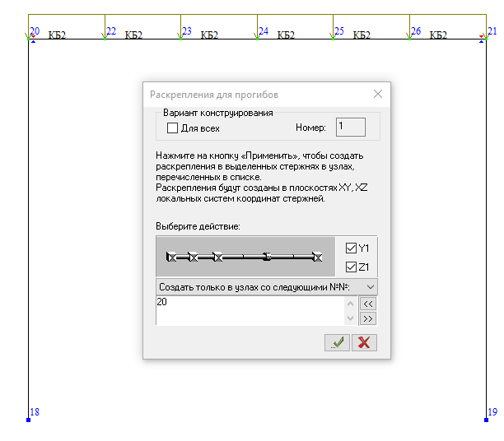Apply restraints with the green checkmark button
The width and height of the screenshot is (504, 441).
(x=337, y=342)
